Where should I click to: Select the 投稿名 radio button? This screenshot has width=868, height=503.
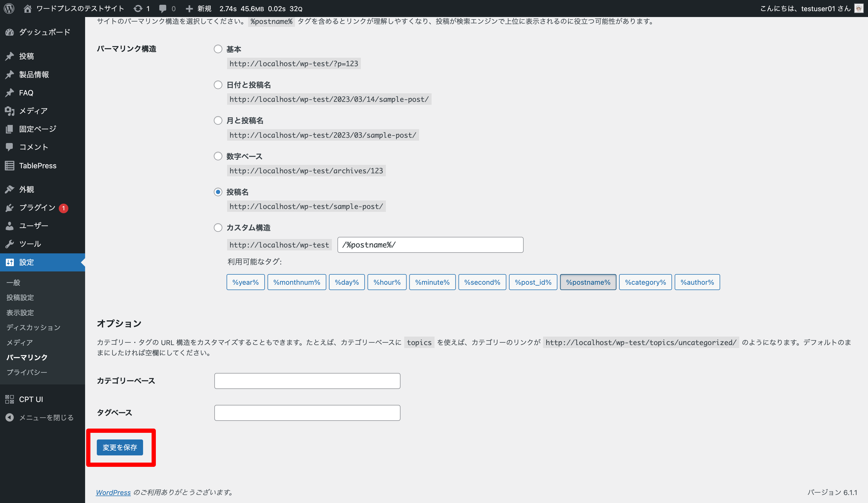pyautogui.click(x=218, y=192)
